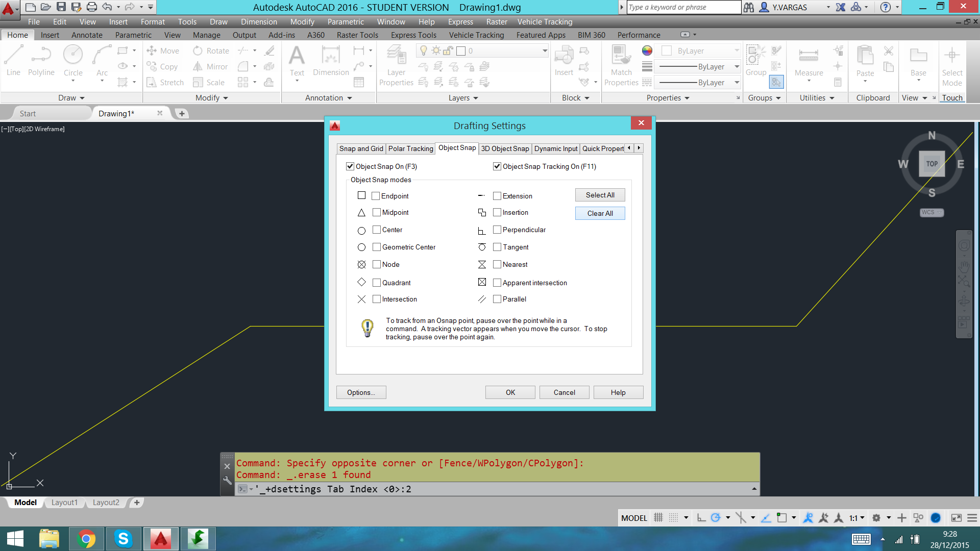Select the Arc tool
980x551 pixels.
(x=102, y=61)
